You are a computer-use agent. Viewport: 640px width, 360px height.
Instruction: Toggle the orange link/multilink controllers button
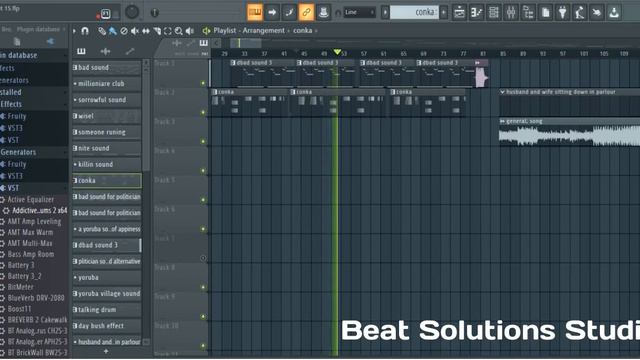tap(306, 12)
